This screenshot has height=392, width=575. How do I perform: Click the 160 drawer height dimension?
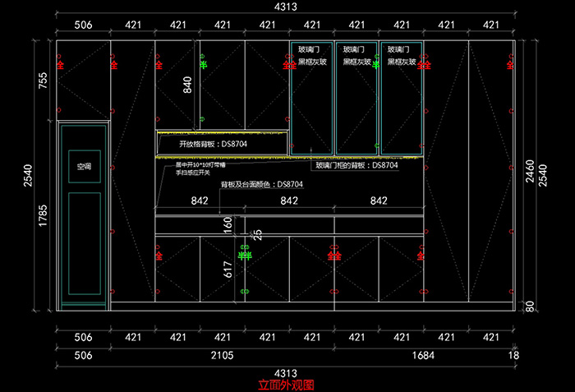tap(228, 224)
